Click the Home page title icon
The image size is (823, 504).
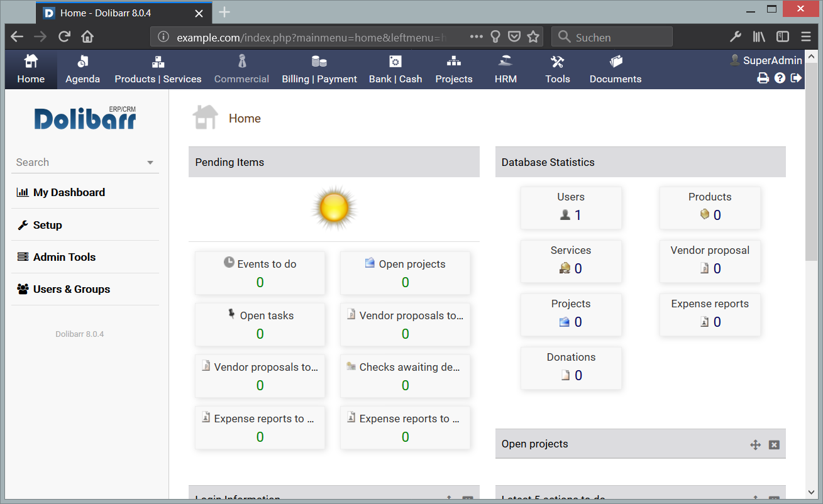coord(205,118)
